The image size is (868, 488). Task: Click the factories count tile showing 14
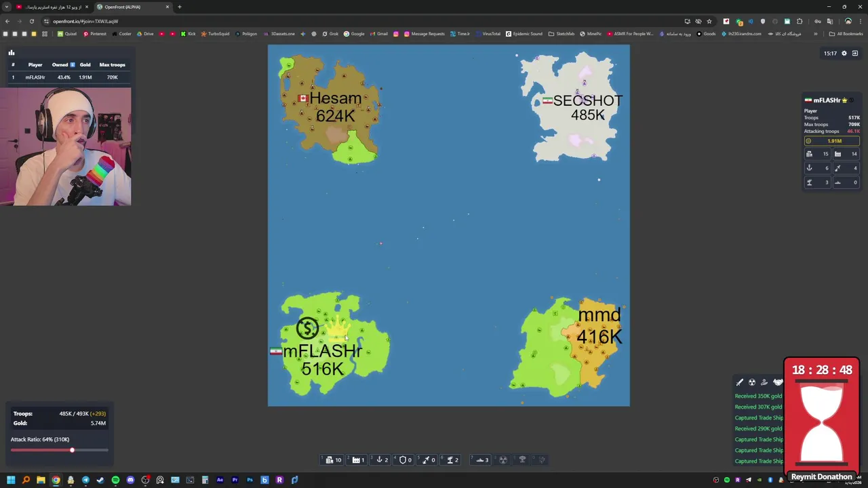pos(846,154)
